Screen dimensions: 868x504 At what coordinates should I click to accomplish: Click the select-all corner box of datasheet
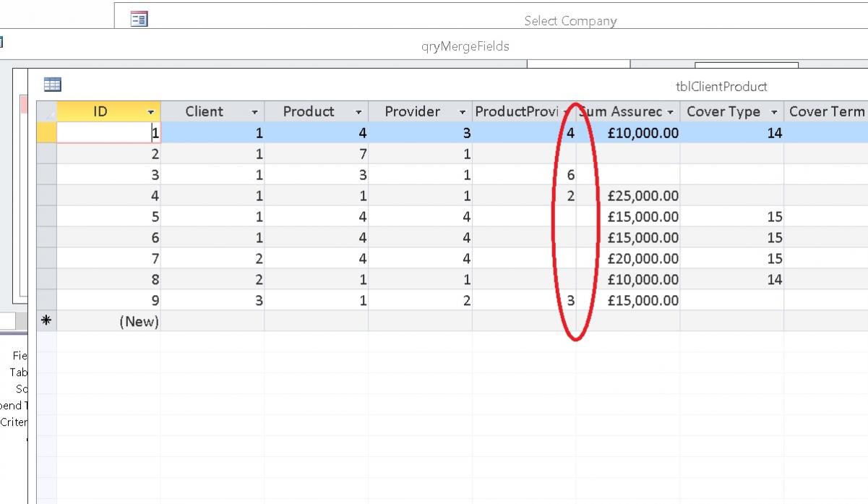(x=46, y=111)
